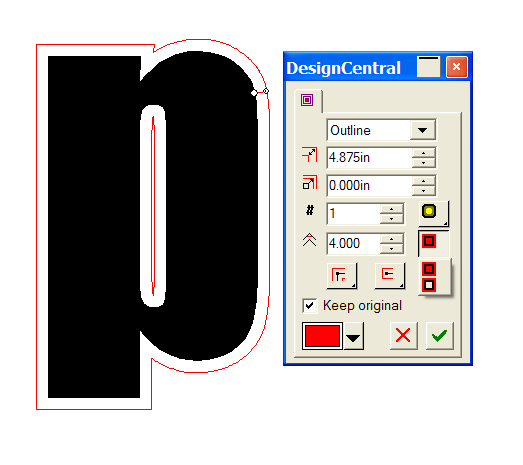This screenshot has width=523, height=465.
Task: Select the filled red square outline option
Action: pos(429,269)
